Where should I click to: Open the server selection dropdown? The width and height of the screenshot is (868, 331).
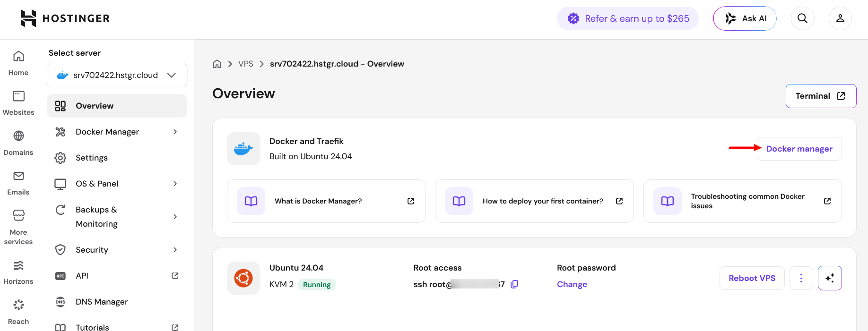(117, 75)
